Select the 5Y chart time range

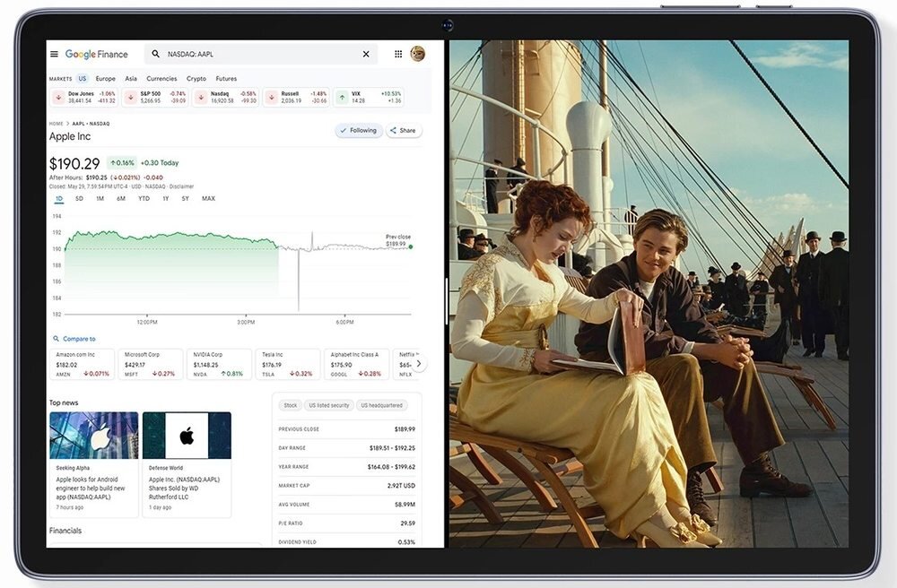click(x=185, y=198)
